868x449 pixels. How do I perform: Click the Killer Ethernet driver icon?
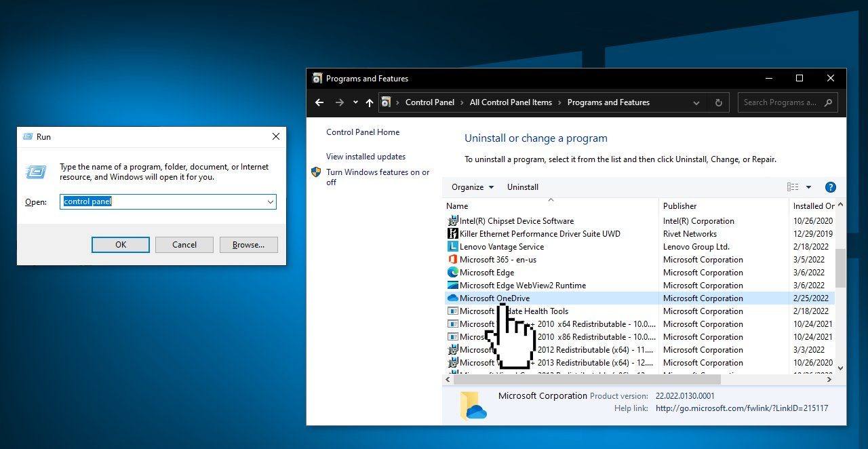point(453,234)
